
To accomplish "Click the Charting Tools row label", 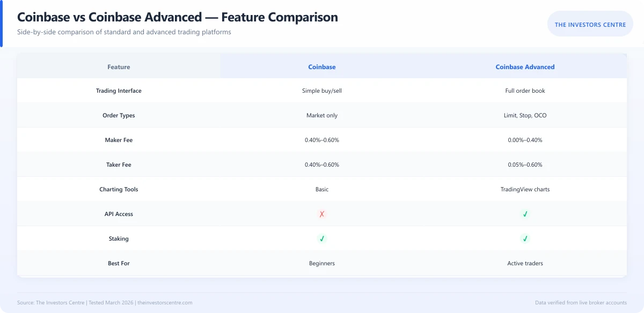I will [x=119, y=189].
